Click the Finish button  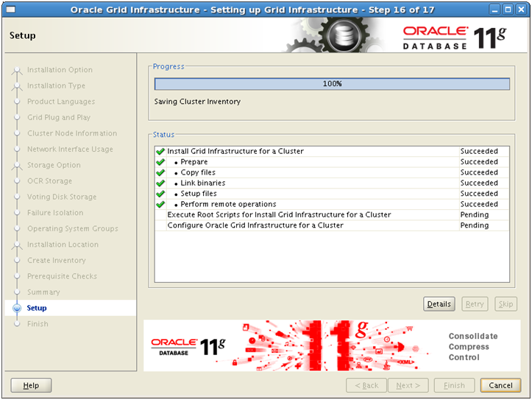(454, 385)
